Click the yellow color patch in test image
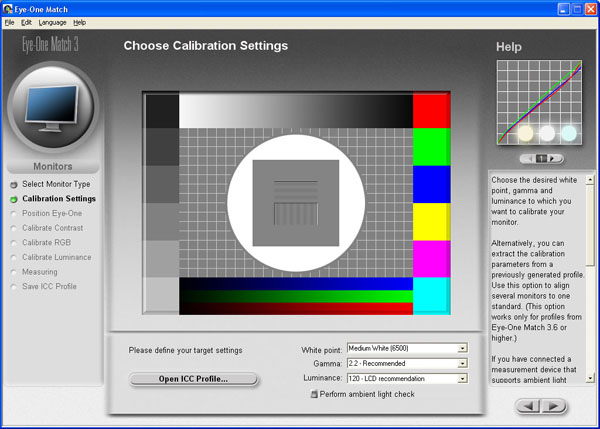 click(x=431, y=222)
